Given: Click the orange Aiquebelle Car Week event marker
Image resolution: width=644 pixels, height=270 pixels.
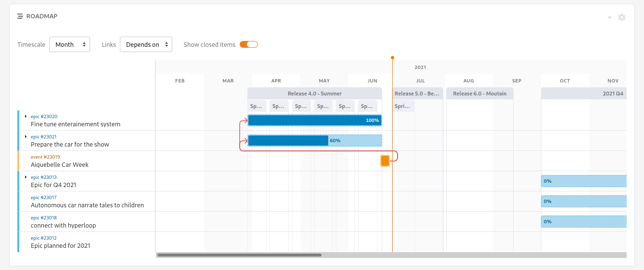Looking at the screenshot, I should (385, 161).
